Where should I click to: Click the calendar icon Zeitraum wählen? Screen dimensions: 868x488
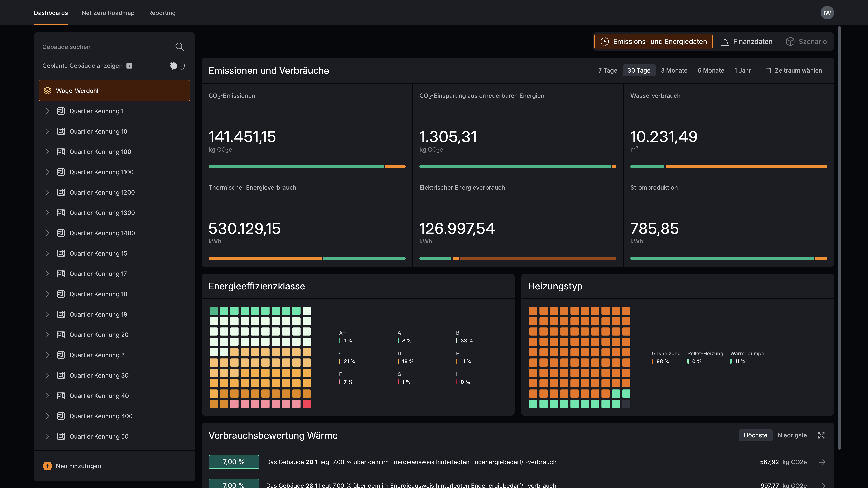tap(768, 70)
